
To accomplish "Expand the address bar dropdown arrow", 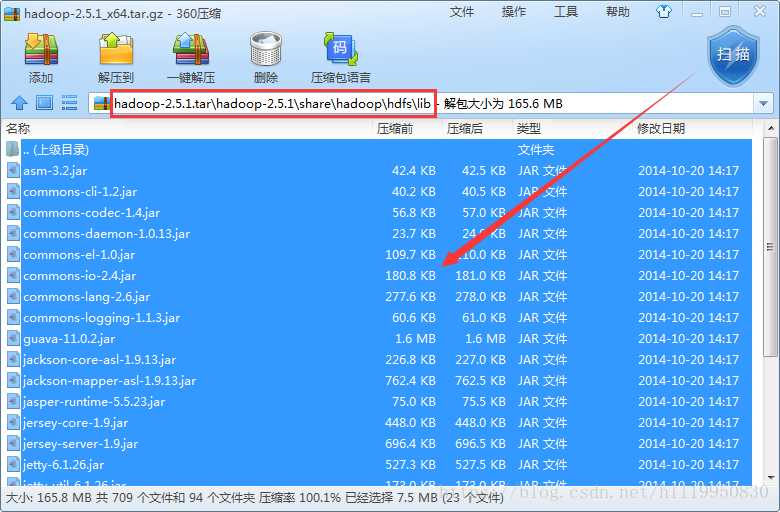I will 763,104.
